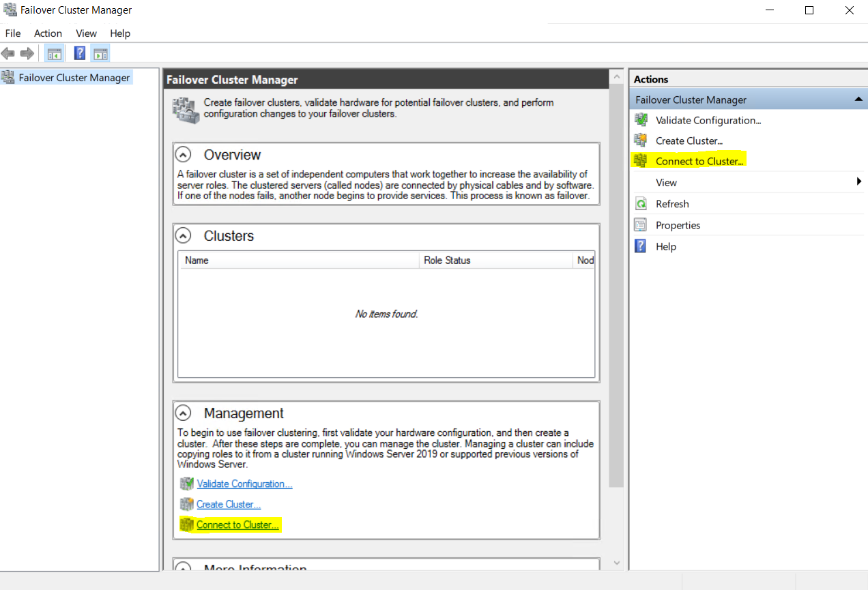868x590 pixels.
Task: Click the View entry in Actions pane
Action: [x=666, y=182]
